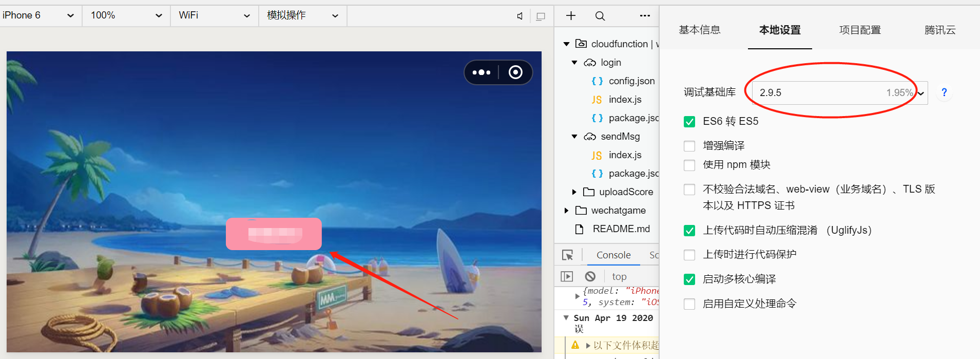The width and height of the screenshot is (980, 359).
Task: Enable 增强编译 checkbox
Action: tap(689, 146)
